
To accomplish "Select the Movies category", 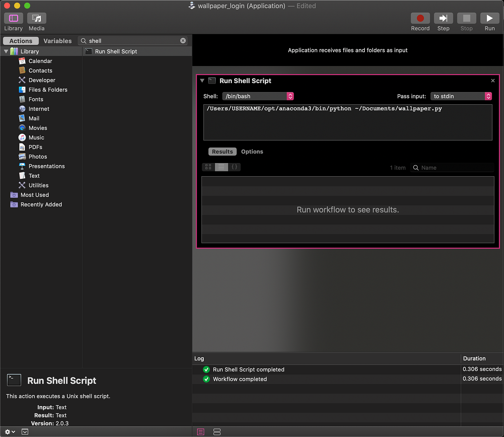I will (x=38, y=128).
